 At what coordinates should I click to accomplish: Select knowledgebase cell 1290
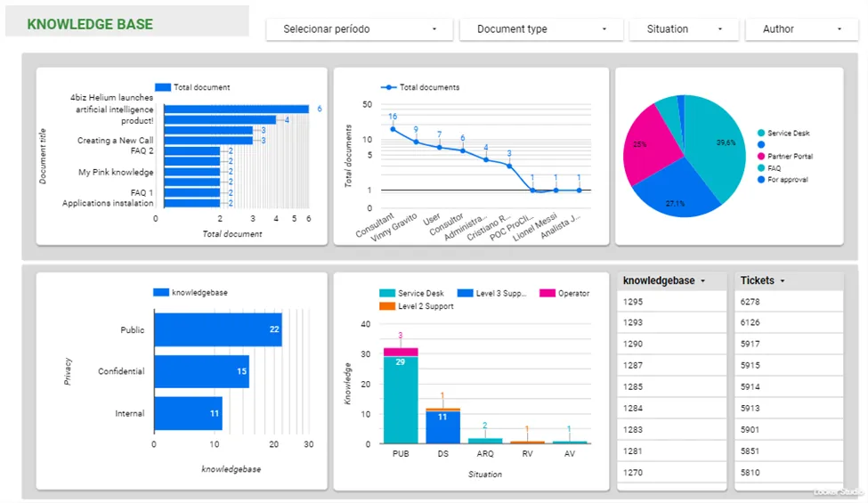click(671, 344)
